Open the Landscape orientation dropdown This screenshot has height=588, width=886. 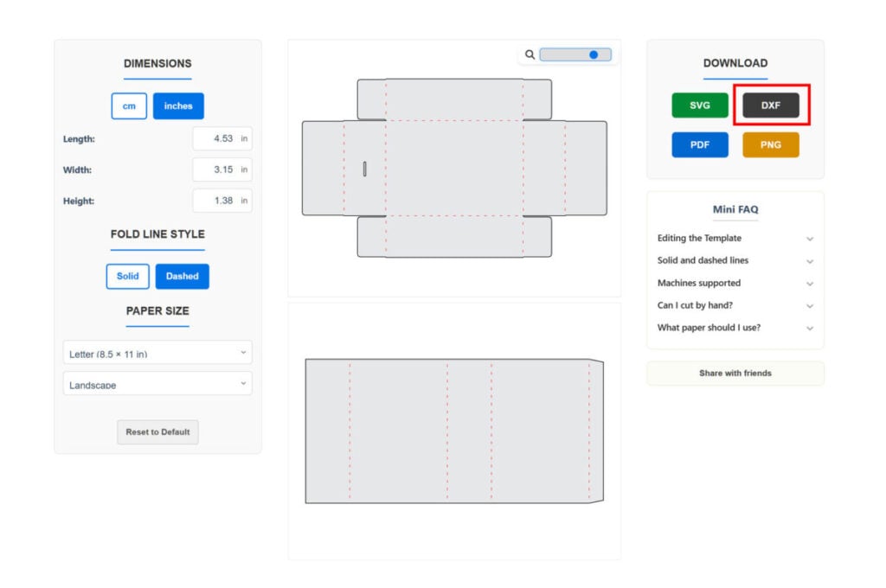157,384
